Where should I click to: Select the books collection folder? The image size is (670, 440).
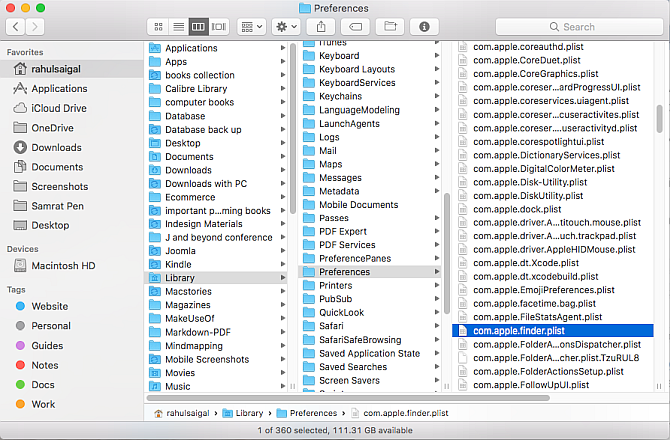click(x=217, y=75)
